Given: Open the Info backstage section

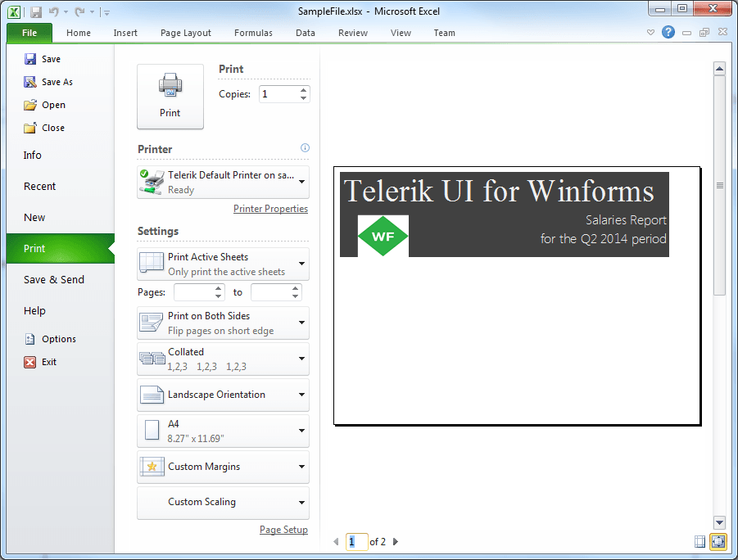Looking at the screenshot, I should click(x=33, y=156).
